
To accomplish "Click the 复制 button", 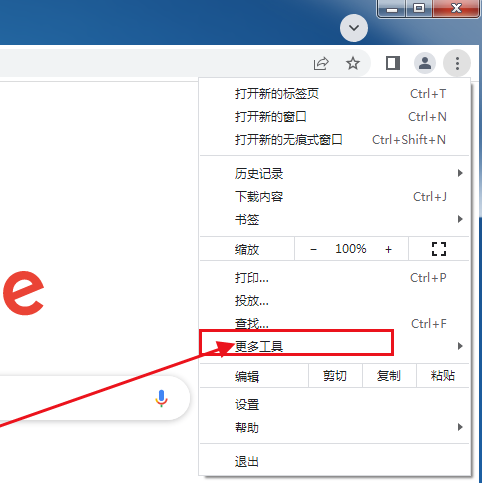I will pos(389,376).
